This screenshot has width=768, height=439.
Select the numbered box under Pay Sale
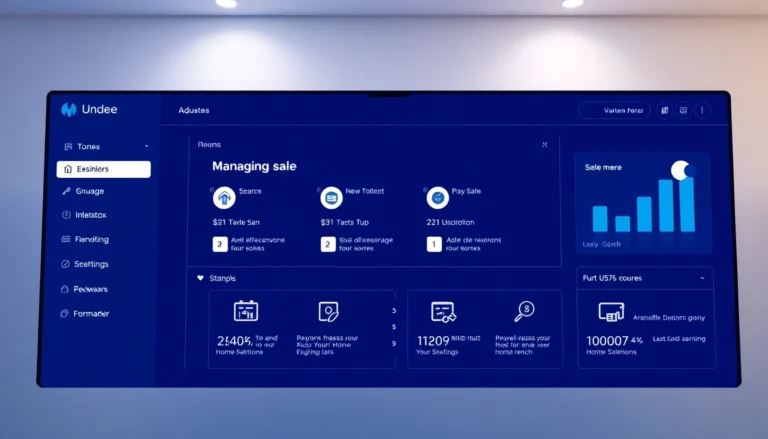point(434,244)
